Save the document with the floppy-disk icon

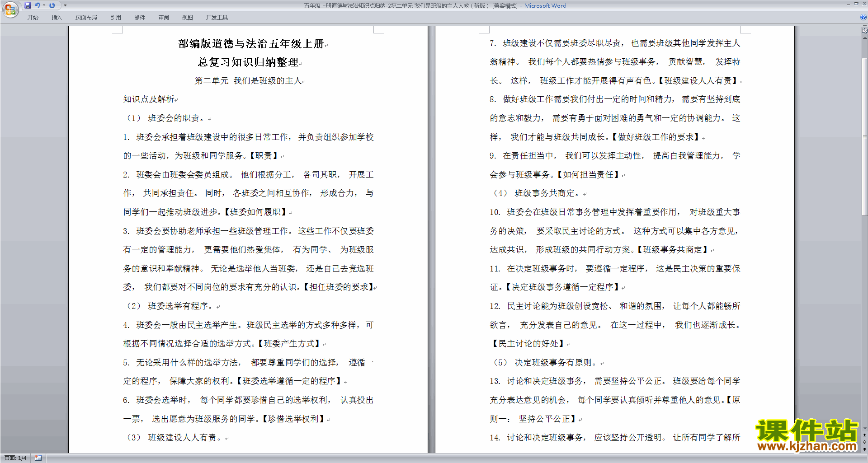pos(28,5)
